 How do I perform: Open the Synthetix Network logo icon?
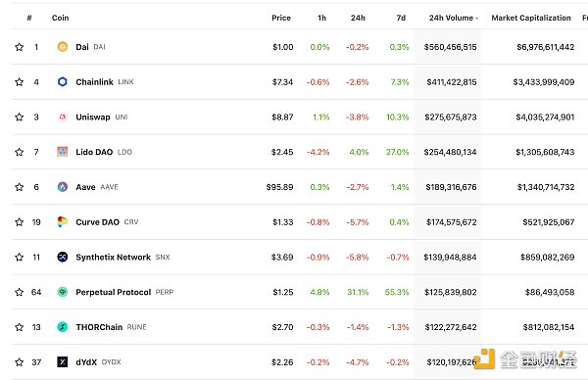[x=63, y=257]
